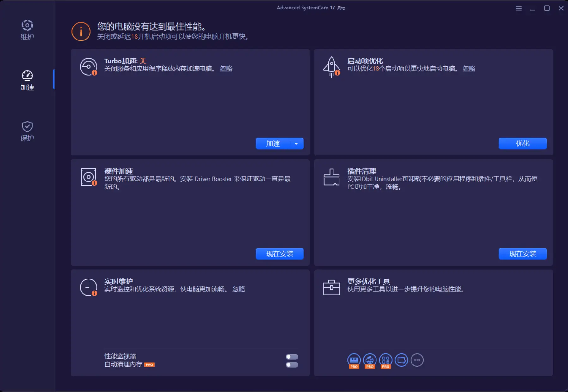Open the window checkmark tool icon
This screenshot has width=568, height=392.
401,360
